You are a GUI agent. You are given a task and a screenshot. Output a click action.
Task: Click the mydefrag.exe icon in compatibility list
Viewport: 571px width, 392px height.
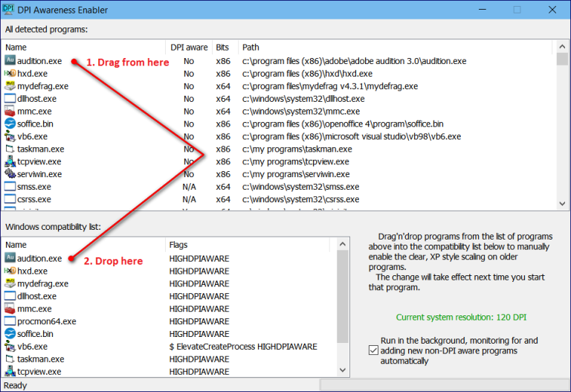tap(10, 283)
